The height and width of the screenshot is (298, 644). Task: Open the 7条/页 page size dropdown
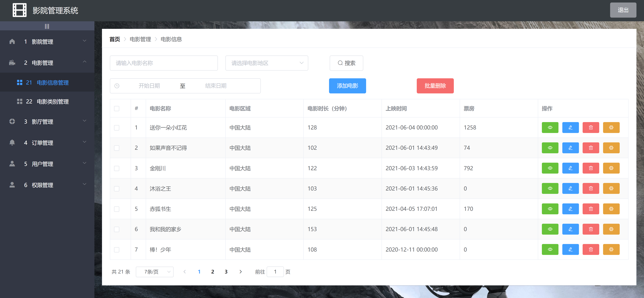(154, 272)
